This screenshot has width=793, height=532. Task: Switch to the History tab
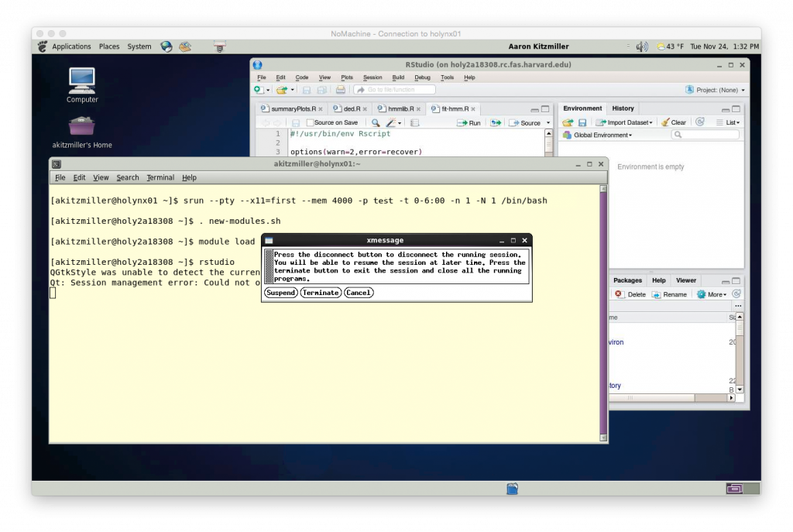point(623,108)
